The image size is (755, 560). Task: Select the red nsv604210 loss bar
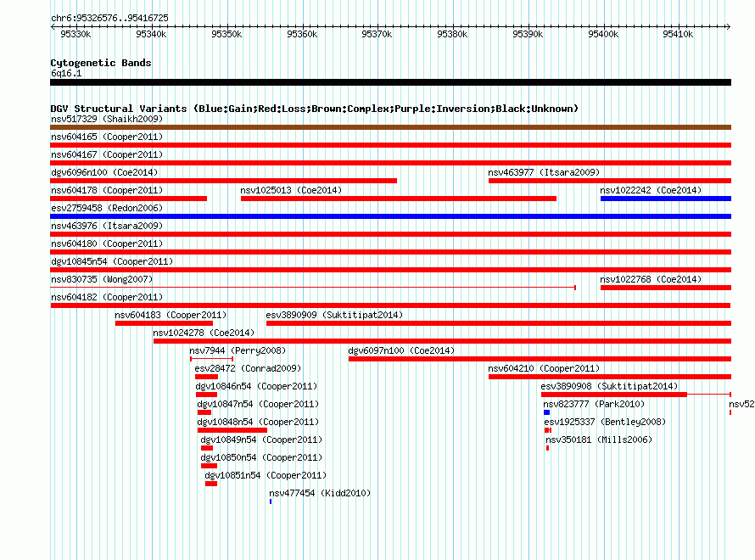click(x=610, y=377)
